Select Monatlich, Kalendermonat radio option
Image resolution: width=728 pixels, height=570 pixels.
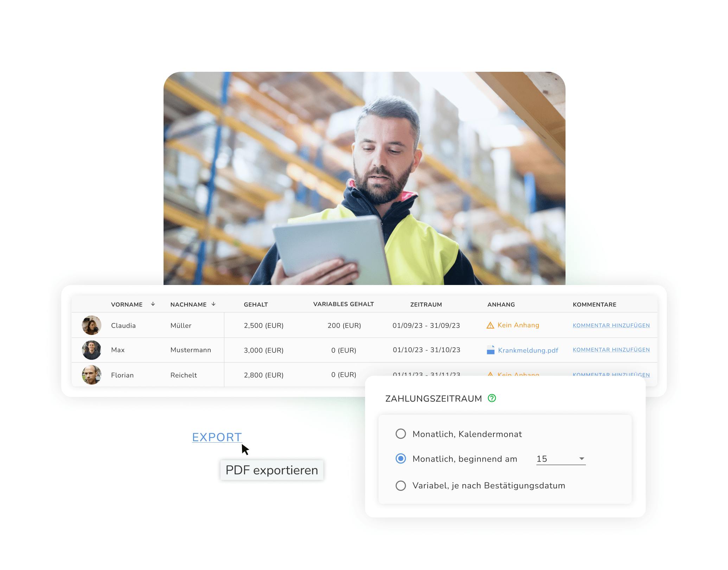[x=401, y=434]
